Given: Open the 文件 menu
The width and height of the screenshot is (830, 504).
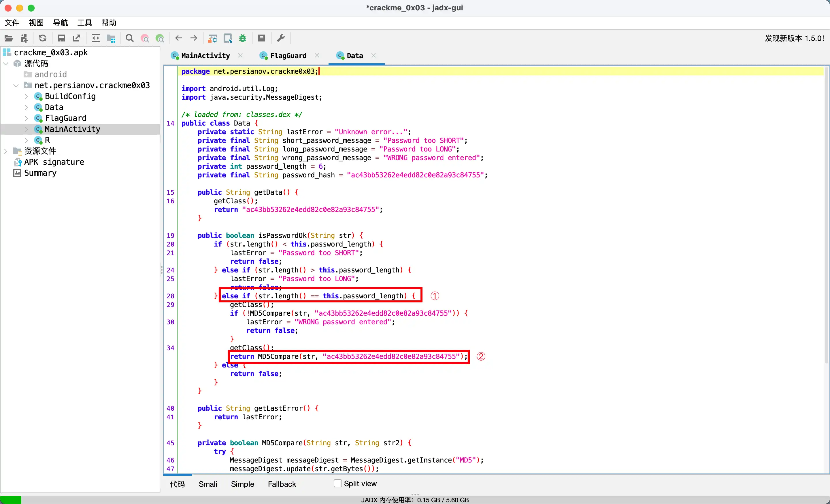Looking at the screenshot, I should pos(12,22).
